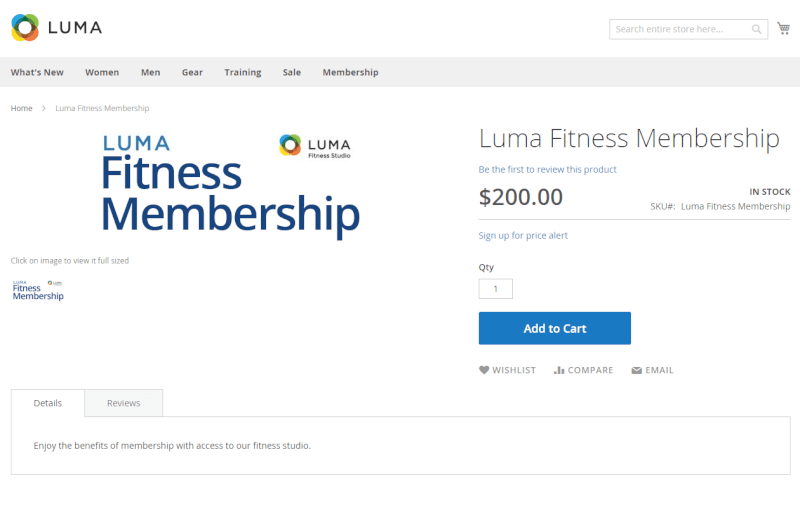The height and width of the screenshot is (506, 800).
Task: Click the shopping cart icon
Action: (784, 29)
